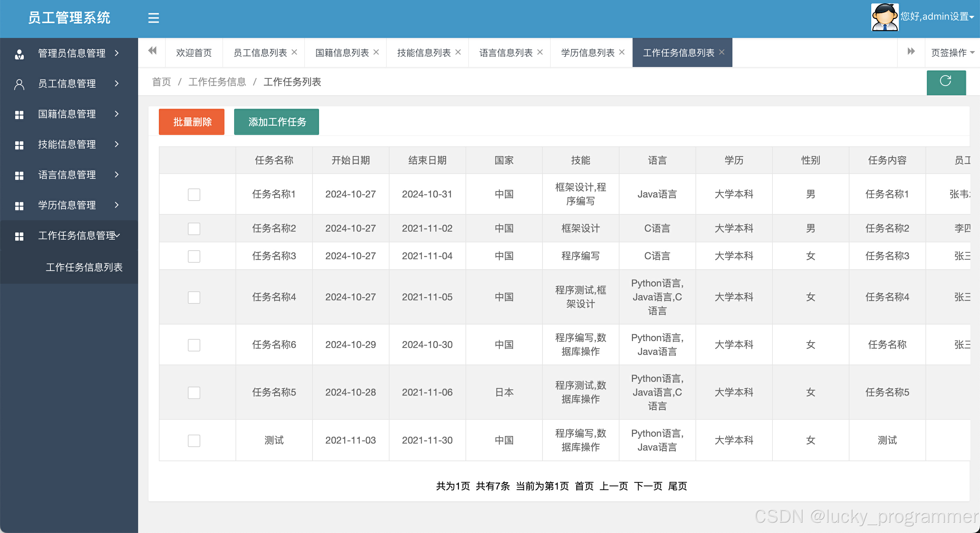This screenshot has height=533, width=980.
Task: Expand 管理员信息管理 with its chevron
Action: pos(117,53)
